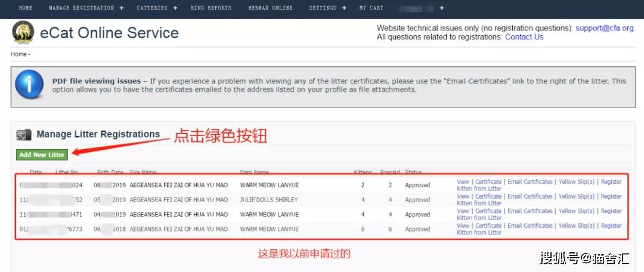The image size is (644, 272).
Task: Expand the plus next to SETTINGS
Action: click(344, 8)
